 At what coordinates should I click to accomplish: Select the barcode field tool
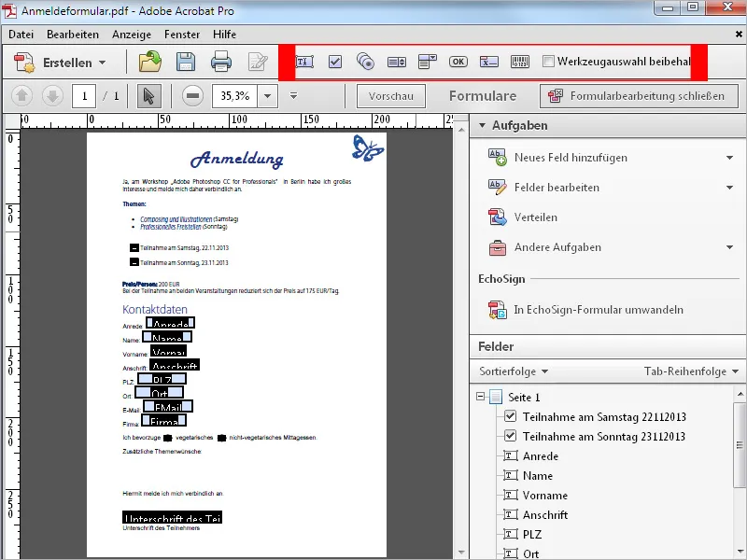[520, 62]
